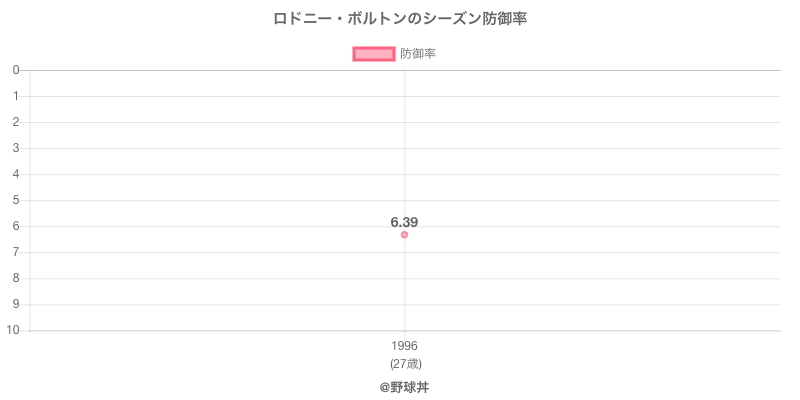Toggle the 防御率 legend label text

point(417,54)
